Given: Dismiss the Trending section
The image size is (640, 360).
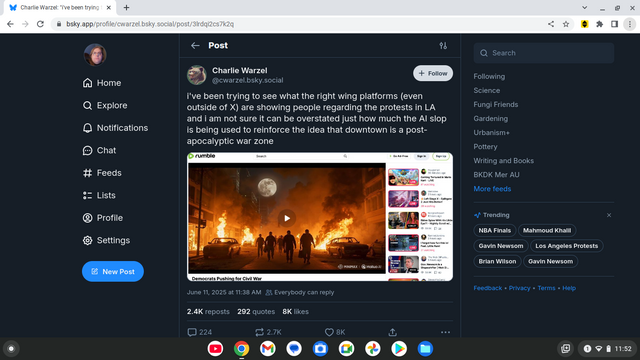Looking at the screenshot, I should click(609, 215).
